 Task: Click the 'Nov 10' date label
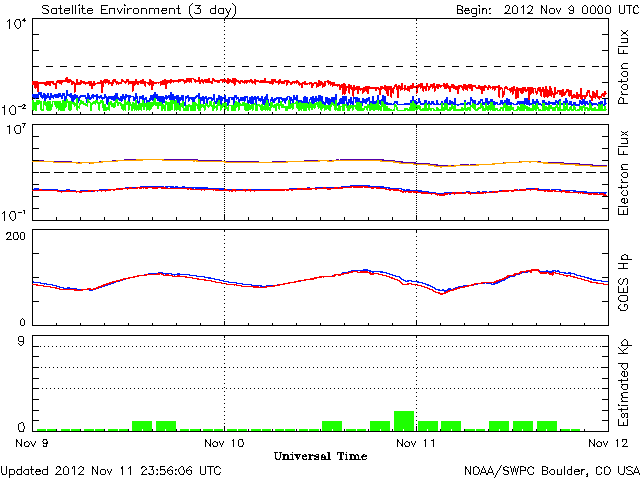[x=224, y=443]
